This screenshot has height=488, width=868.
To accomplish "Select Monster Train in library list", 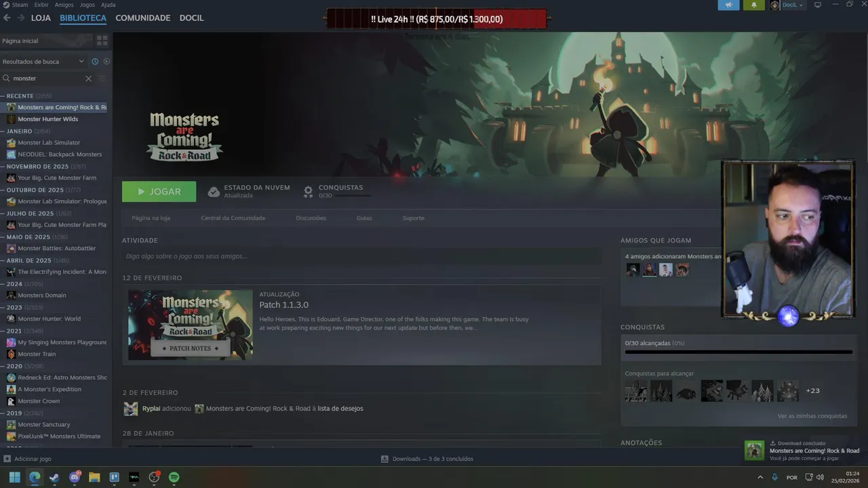I will coord(37,354).
